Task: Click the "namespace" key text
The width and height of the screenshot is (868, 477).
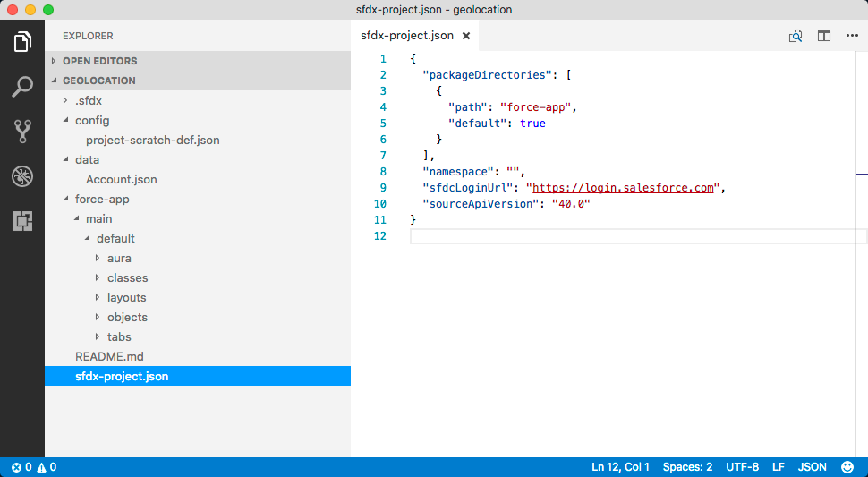Action: [x=458, y=172]
